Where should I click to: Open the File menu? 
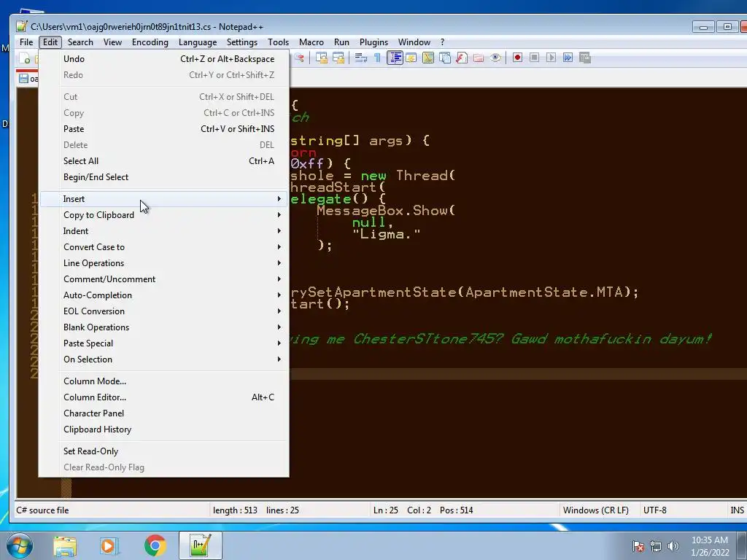coord(26,42)
